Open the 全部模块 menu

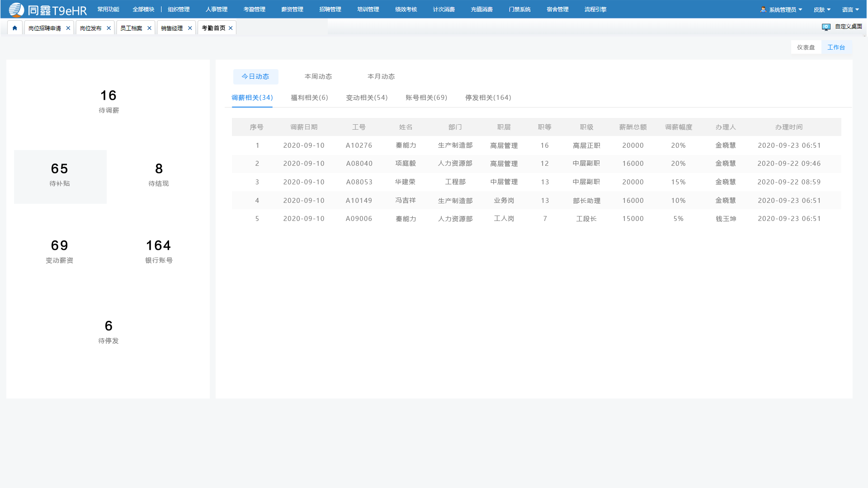coord(143,9)
